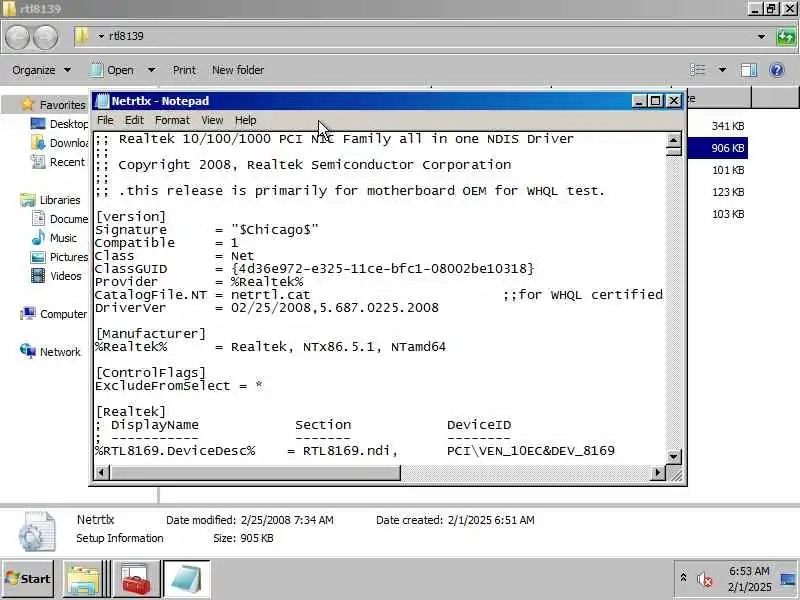
Task: Click the Organize button in Explorer
Action: coord(34,70)
